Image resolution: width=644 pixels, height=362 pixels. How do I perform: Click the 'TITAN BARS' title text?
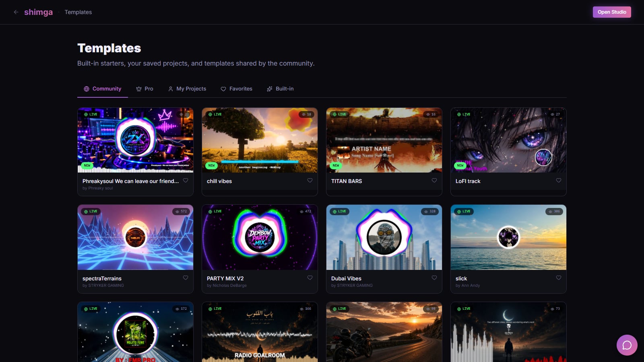point(347,181)
